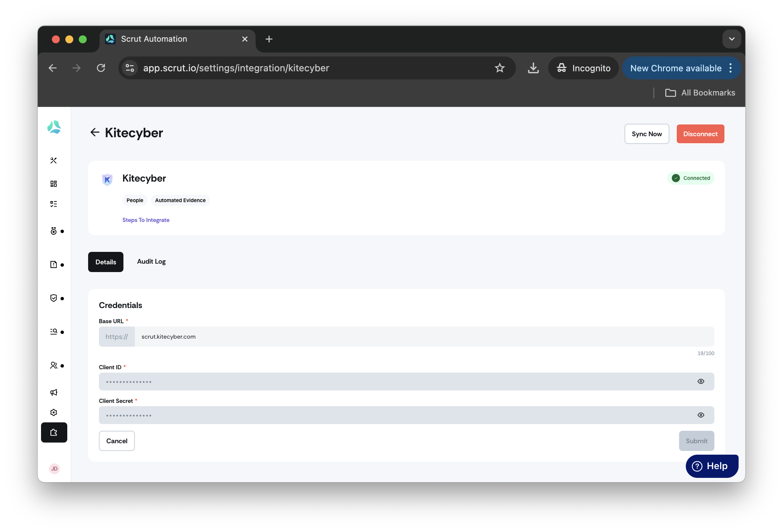Open the Steps To Integrate link
Viewport: 783px width, 532px height.
coord(146,220)
